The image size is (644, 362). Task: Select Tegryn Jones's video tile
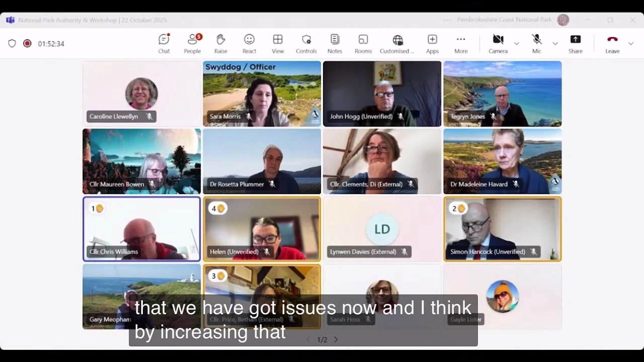pyautogui.click(x=502, y=94)
